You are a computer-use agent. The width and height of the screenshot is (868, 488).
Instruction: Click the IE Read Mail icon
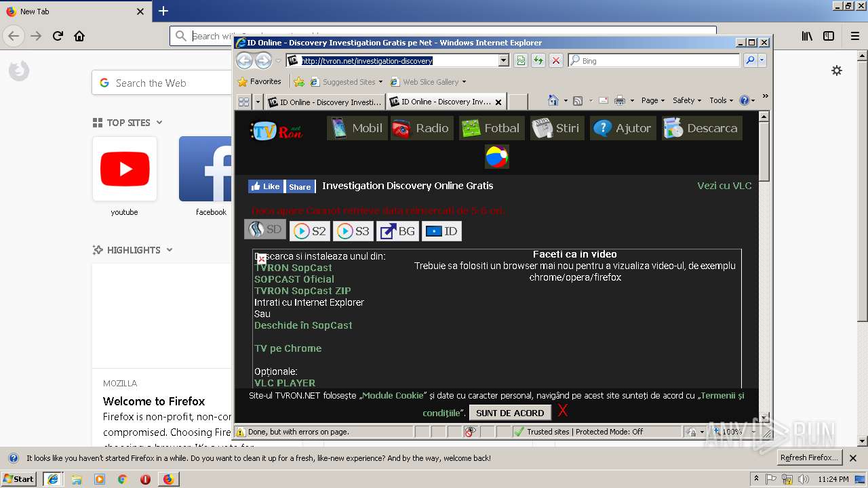(603, 100)
